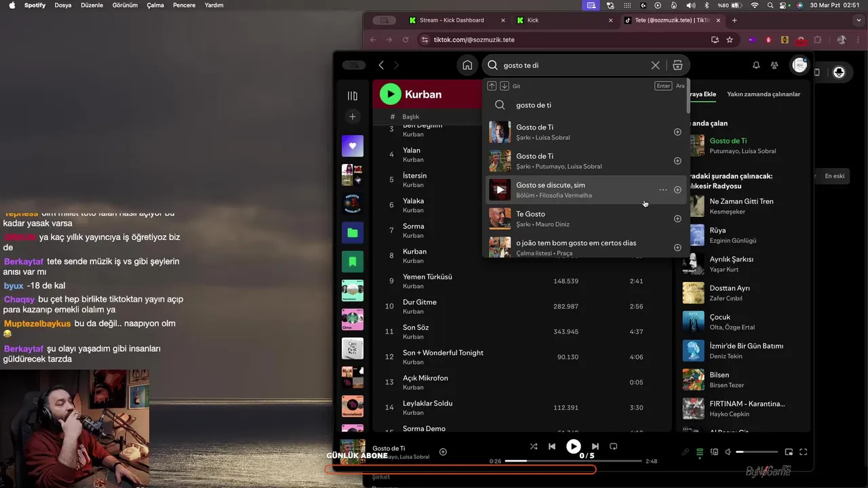
Task: Go forward with the Spotify right arrow
Action: 397,65
